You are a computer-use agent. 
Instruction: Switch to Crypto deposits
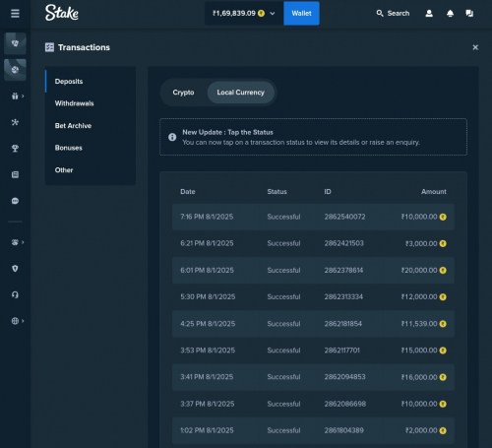183,93
